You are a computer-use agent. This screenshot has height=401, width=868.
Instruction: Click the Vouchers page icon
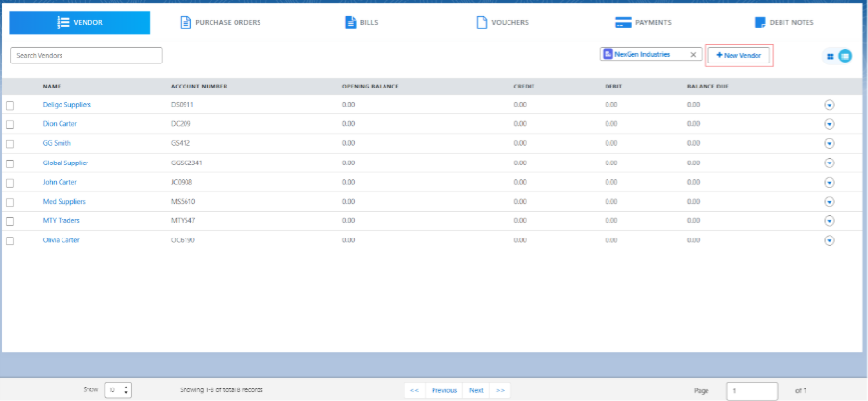point(482,22)
